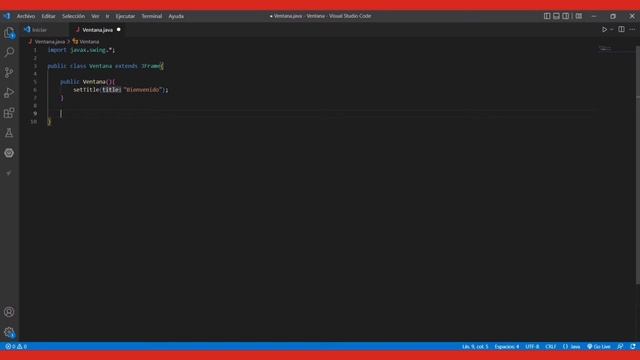The height and width of the screenshot is (360, 640).
Task: Split the editor to the right
Action: [621, 29]
